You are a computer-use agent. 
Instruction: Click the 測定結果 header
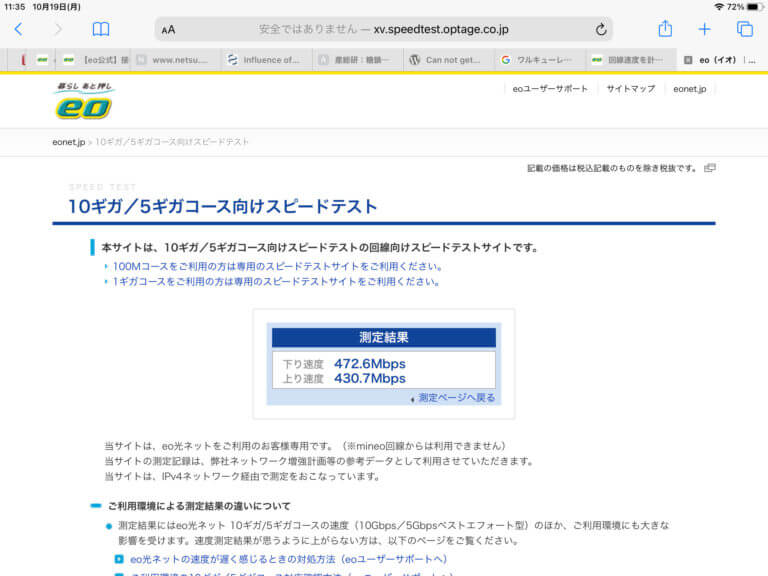pos(384,337)
